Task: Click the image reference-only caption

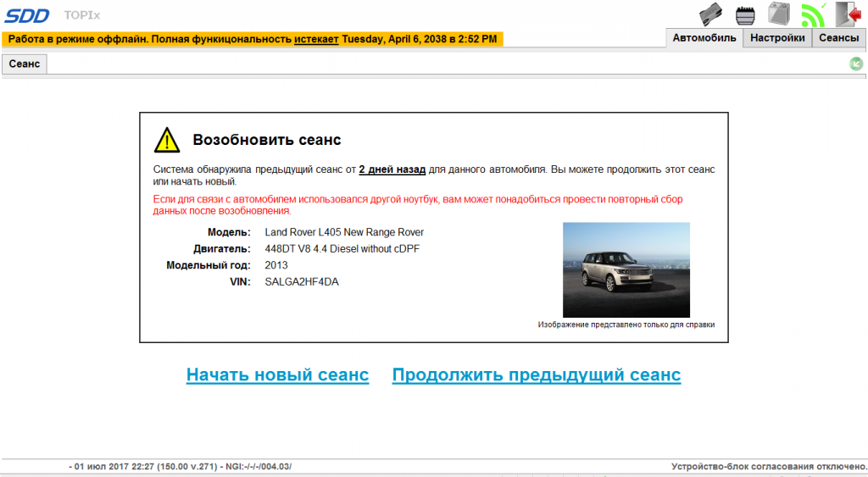Action: click(626, 324)
